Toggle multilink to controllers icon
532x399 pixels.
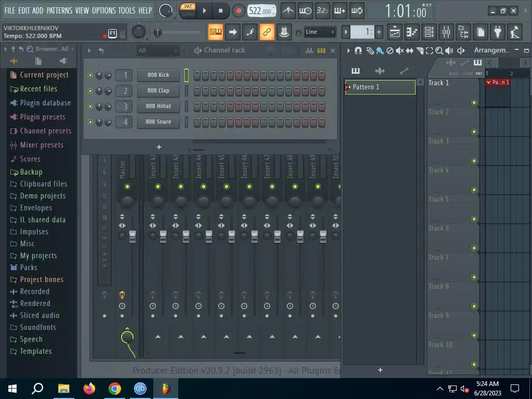[267, 32]
